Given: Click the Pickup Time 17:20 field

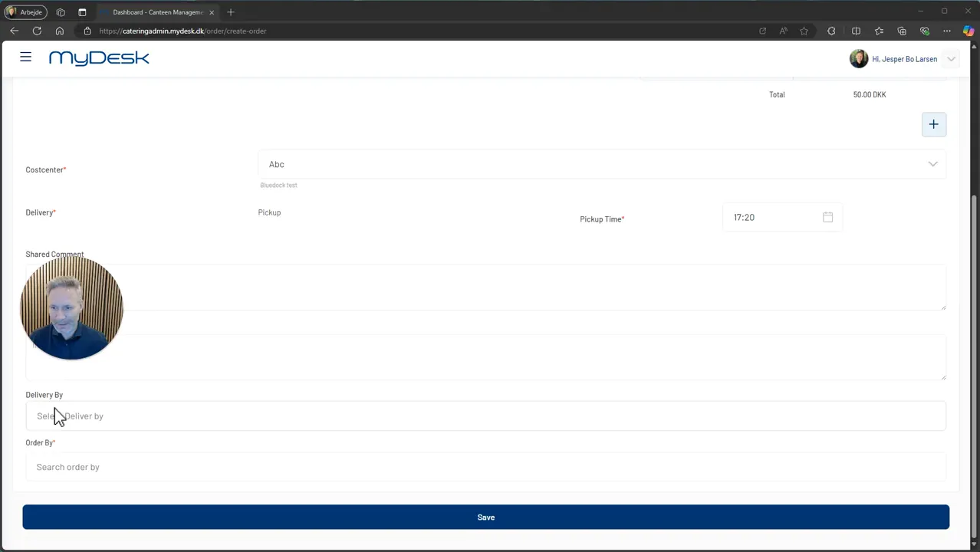Looking at the screenshot, I should [x=782, y=218].
